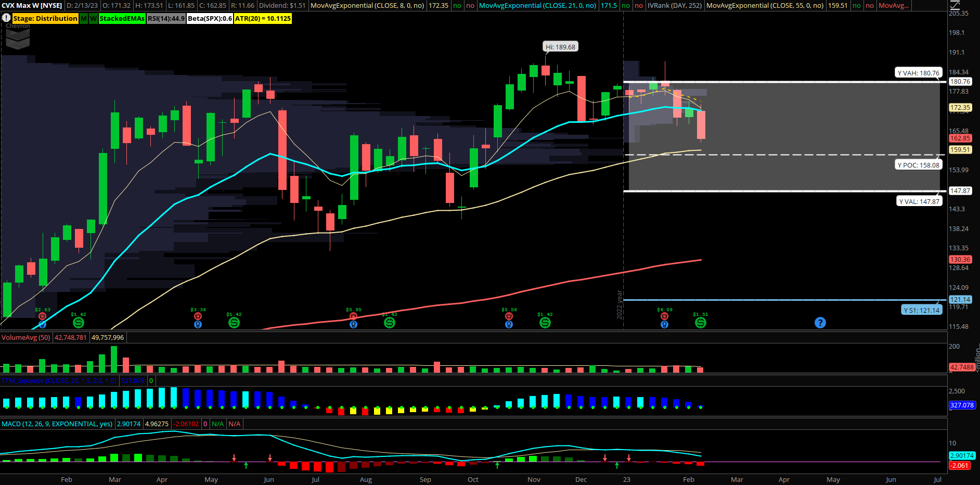
Task: Select the IVRank (DAY, 252) study label
Action: (x=675, y=5)
